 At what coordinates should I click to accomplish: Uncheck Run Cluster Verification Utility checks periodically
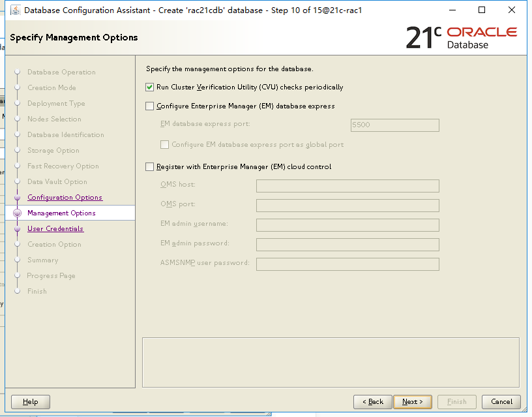pyautogui.click(x=150, y=87)
